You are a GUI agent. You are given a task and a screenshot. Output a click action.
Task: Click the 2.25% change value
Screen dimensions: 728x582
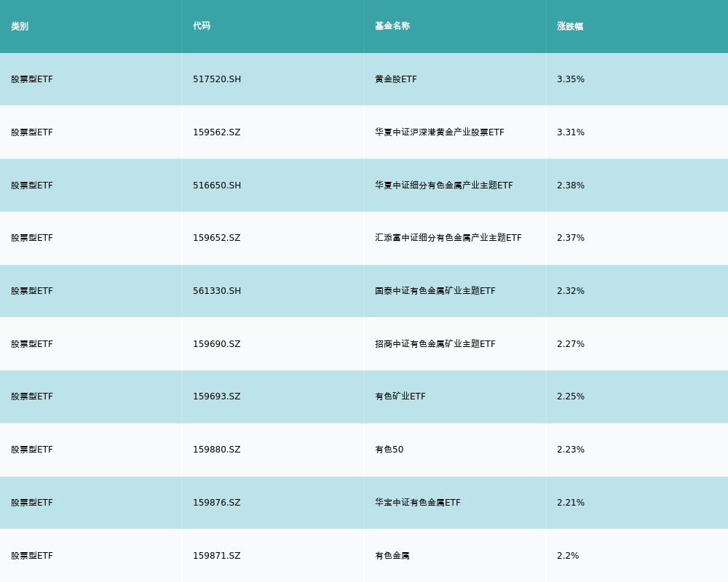(x=571, y=396)
